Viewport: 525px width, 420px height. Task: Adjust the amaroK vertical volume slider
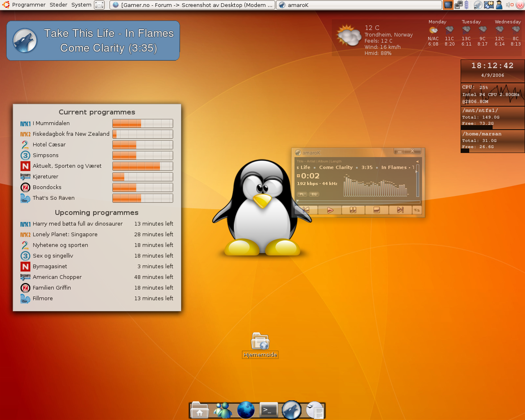(x=418, y=181)
